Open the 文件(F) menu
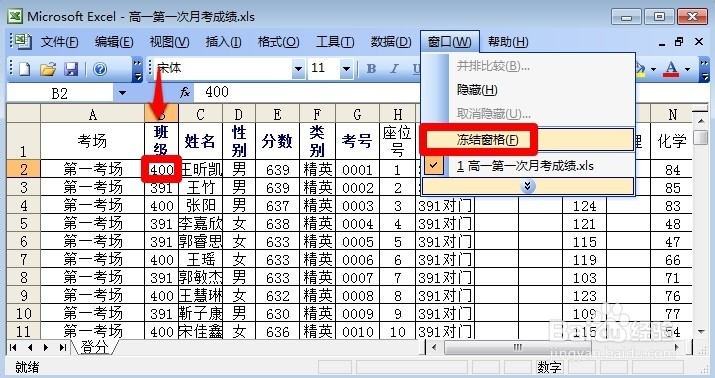 click(x=59, y=42)
